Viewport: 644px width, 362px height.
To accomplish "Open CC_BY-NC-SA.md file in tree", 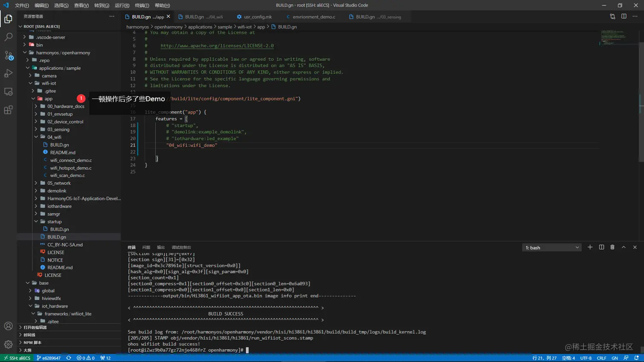I will (65, 245).
